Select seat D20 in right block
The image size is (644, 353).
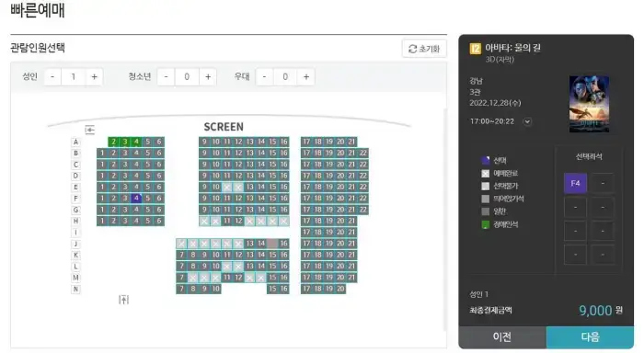click(340, 176)
